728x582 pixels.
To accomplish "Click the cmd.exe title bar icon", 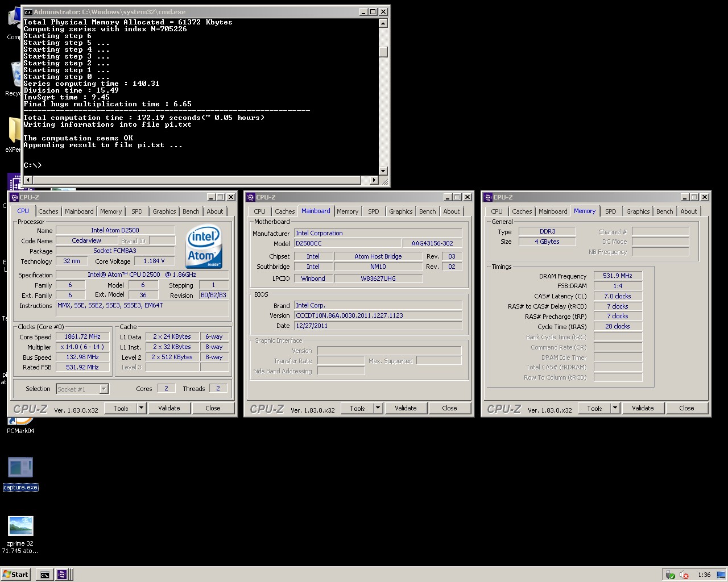I will 28,12.
